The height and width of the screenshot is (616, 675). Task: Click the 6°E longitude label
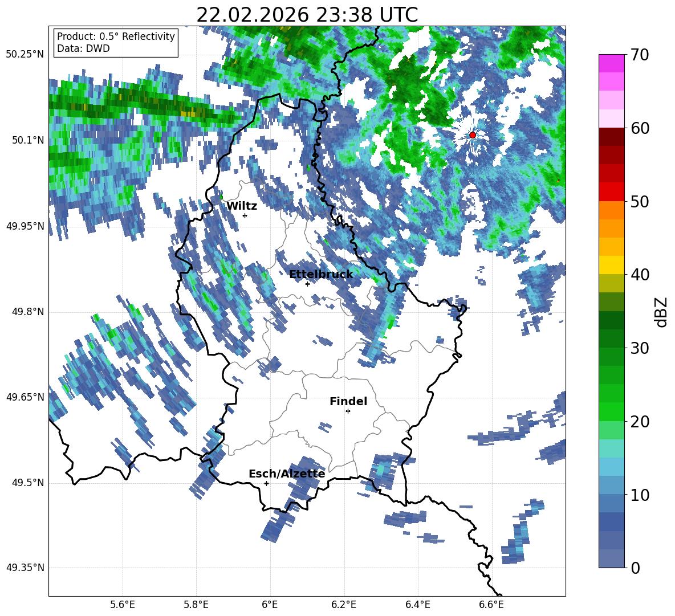270,605
